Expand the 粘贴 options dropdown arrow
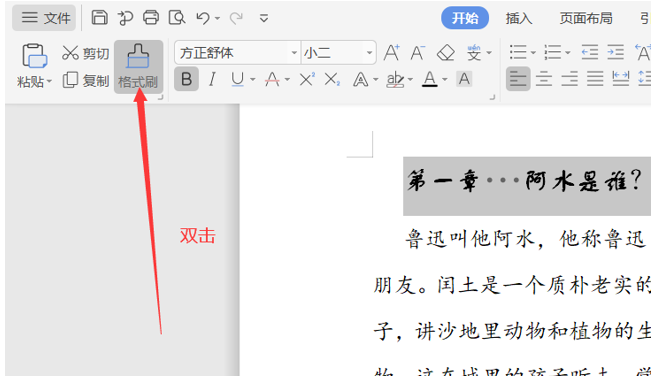 coord(49,82)
